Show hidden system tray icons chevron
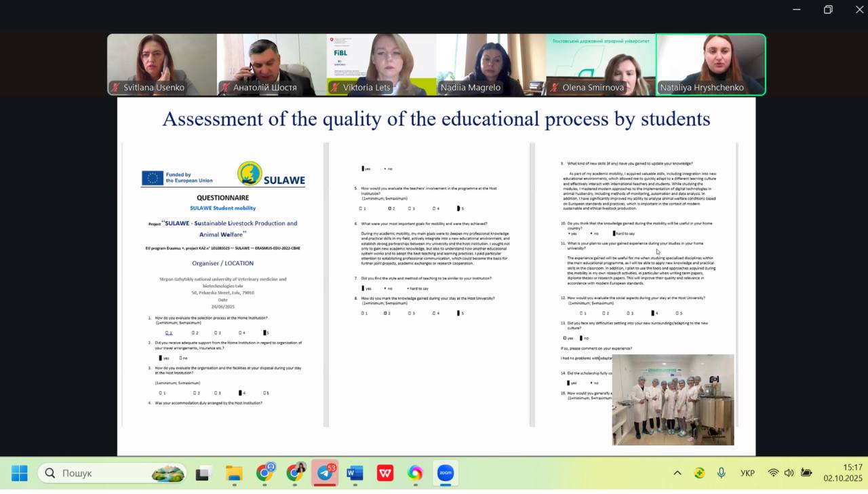The height and width of the screenshot is (494, 868). tap(677, 473)
